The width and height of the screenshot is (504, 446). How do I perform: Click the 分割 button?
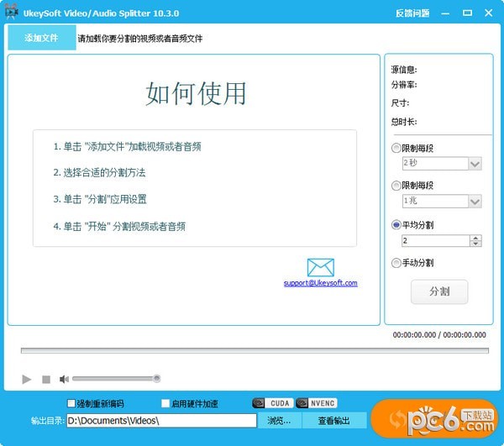coord(439,291)
